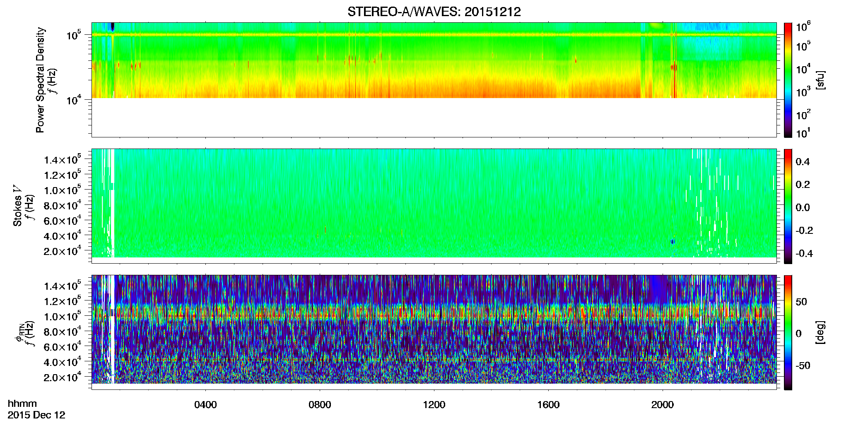Click the φRTN degrees colorbar
This screenshot has height=447, width=868.
788,332
